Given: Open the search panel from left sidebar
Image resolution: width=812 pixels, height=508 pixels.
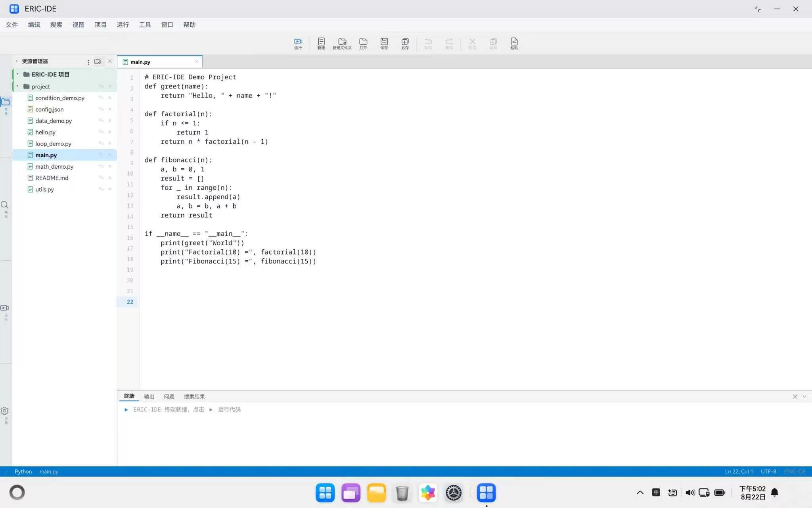Looking at the screenshot, I should click(x=5, y=209).
